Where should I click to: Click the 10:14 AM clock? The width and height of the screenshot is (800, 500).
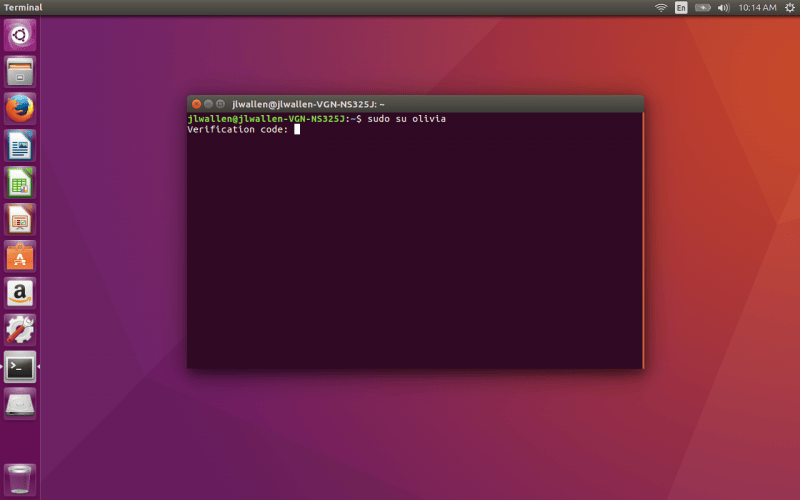(x=757, y=7)
